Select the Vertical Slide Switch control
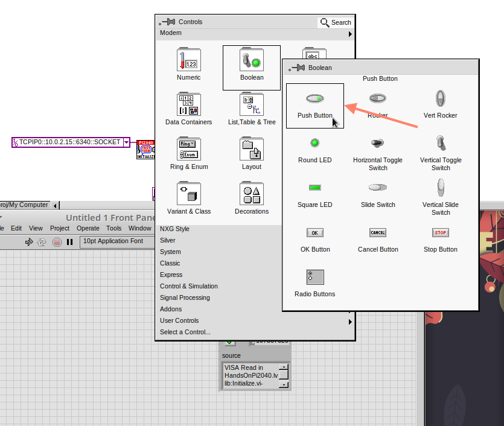Viewport: 504px width, 426px height. 441,197
